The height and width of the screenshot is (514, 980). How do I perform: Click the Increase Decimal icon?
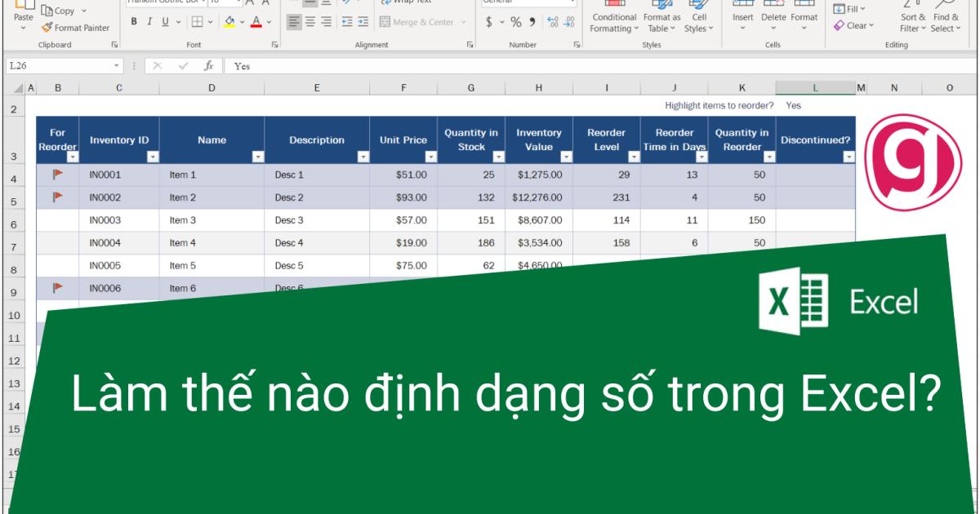point(552,23)
